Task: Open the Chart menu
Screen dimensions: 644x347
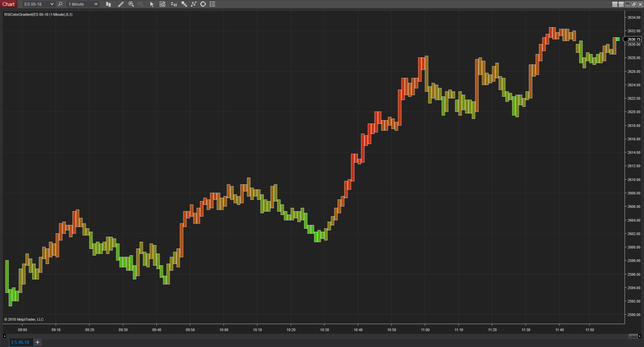Action: (8, 4)
